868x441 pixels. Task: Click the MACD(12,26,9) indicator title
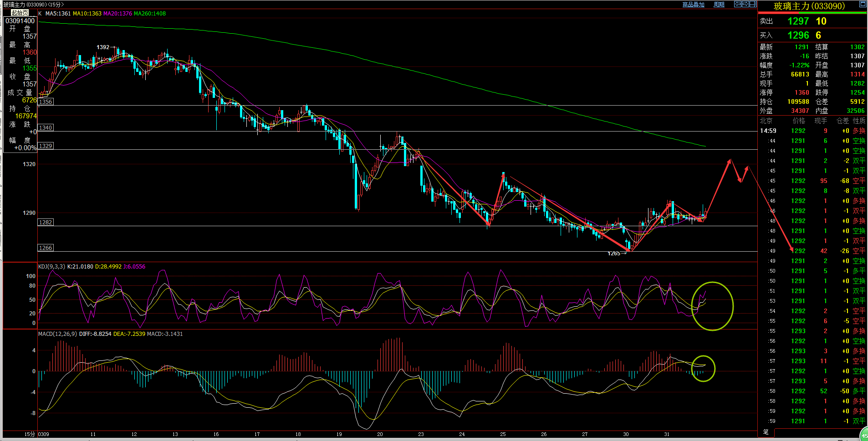(x=57, y=334)
